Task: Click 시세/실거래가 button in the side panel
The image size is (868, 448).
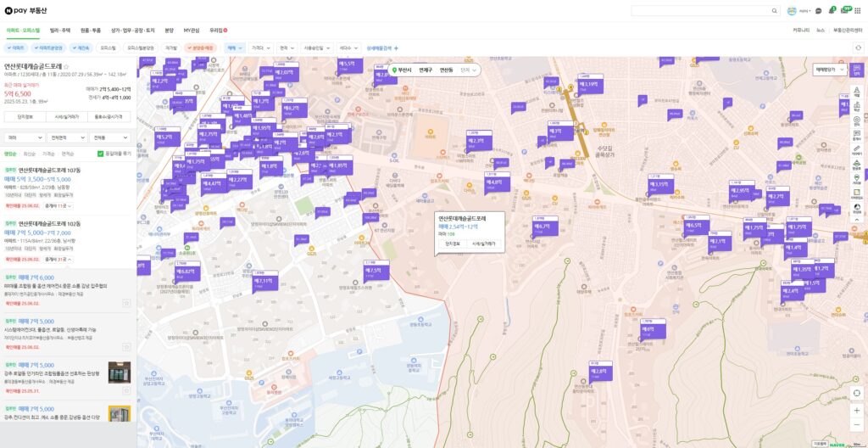Action: coord(67,117)
